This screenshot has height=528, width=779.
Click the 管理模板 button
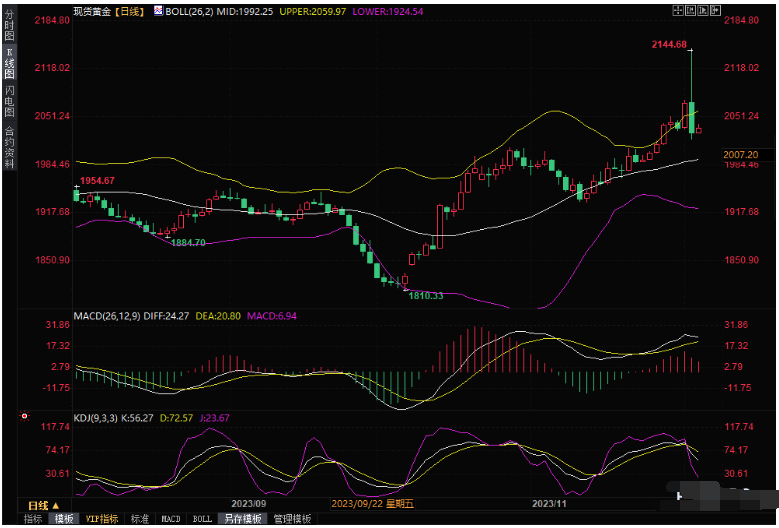pyautogui.click(x=293, y=519)
